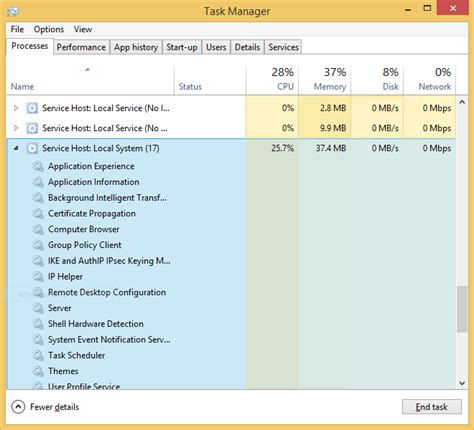Open the Services tab

(x=283, y=47)
